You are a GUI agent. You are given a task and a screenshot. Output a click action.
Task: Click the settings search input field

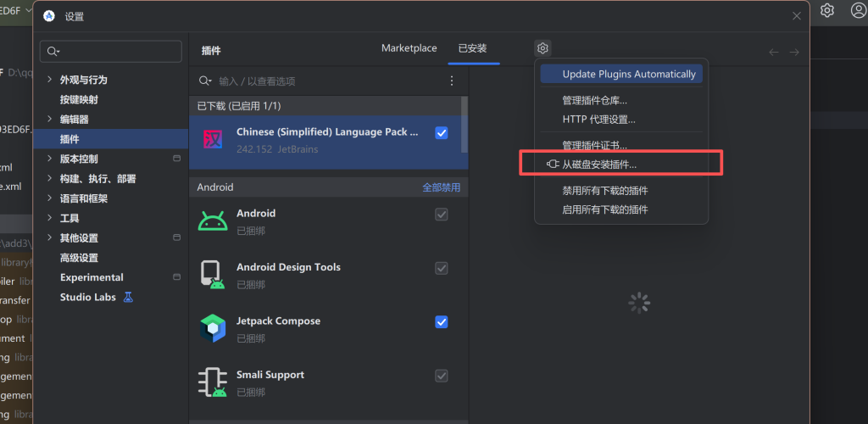click(111, 52)
